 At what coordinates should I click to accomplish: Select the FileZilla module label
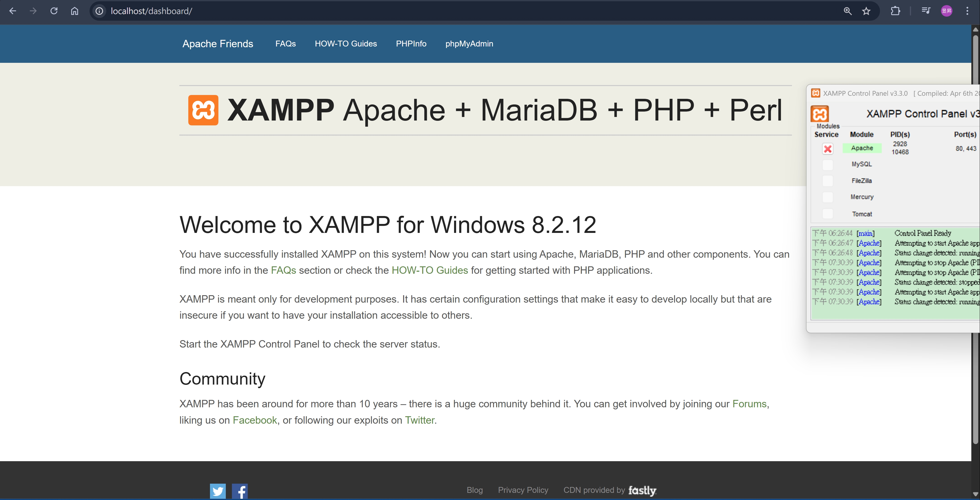[862, 181]
